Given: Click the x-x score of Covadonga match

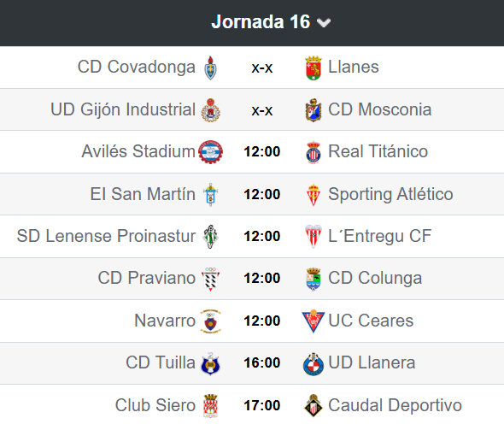Looking at the screenshot, I should click(262, 68).
